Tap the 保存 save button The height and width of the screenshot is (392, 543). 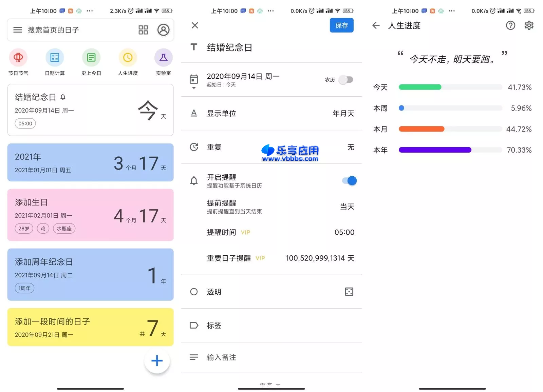tap(341, 25)
